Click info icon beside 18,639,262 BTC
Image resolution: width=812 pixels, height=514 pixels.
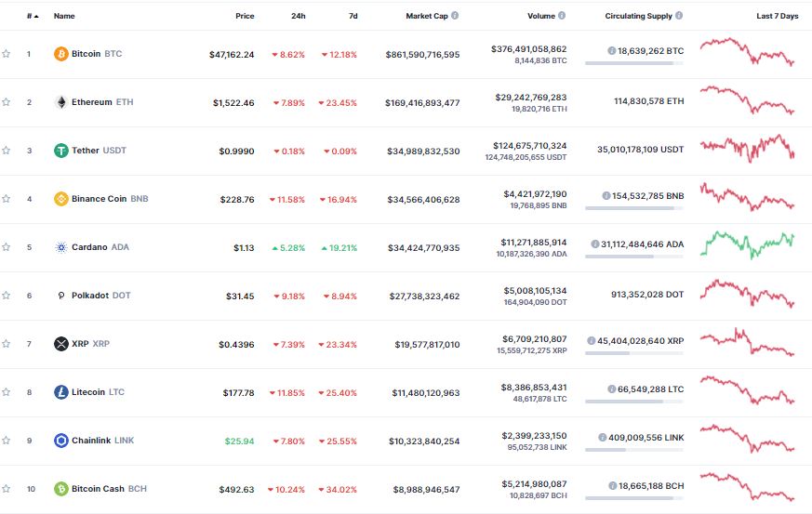click(612, 51)
